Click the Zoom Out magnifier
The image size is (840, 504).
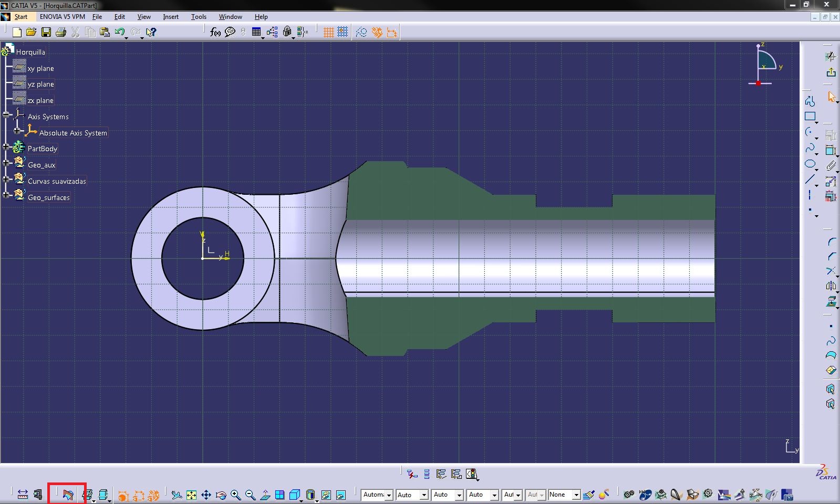(250, 495)
